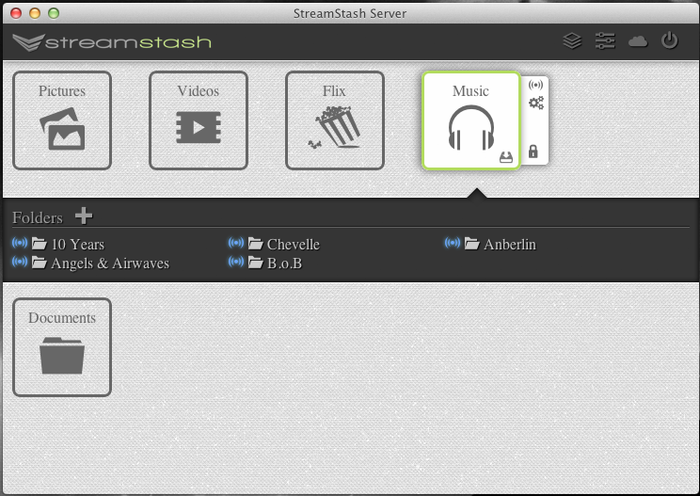
Task: Toggle sharing for Angels & Airwaves folder
Action: (20, 262)
